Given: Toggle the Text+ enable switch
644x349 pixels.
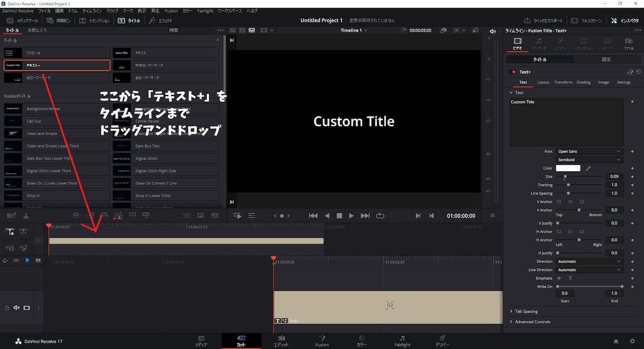Looking at the screenshot, I should coord(512,72).
